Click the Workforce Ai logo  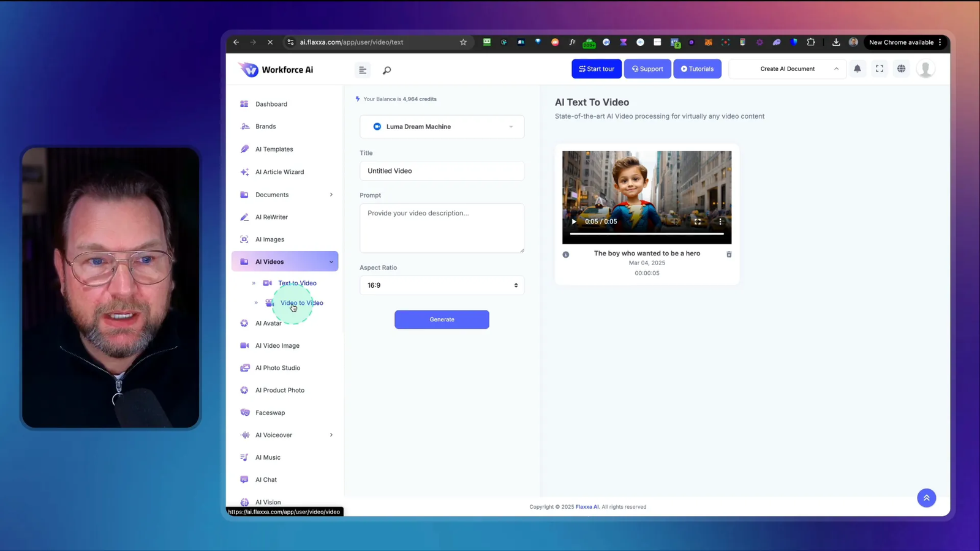(276, 70)
